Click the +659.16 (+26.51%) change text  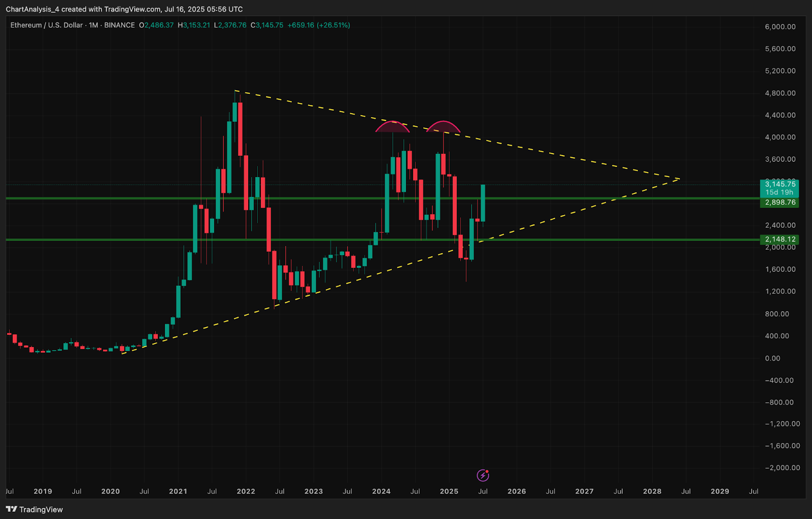(319, 25)
